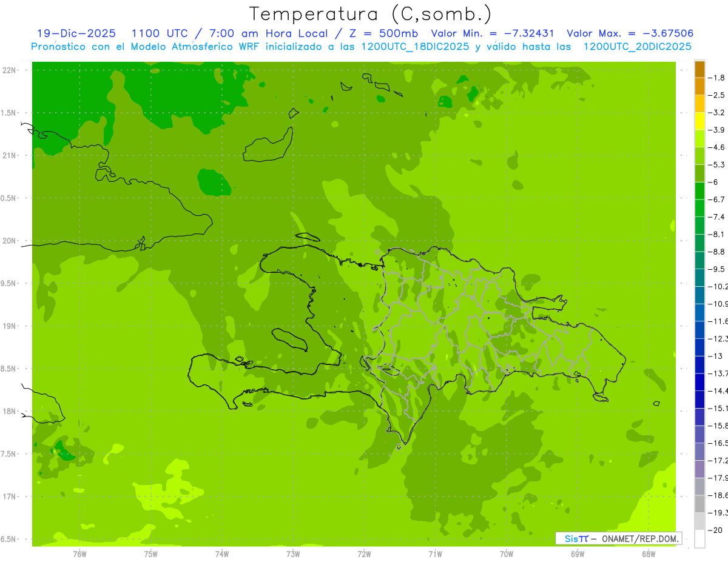Click legend swatch between -6.7 and -7.4
728x562 pixels.
click(x=699, y=208)
